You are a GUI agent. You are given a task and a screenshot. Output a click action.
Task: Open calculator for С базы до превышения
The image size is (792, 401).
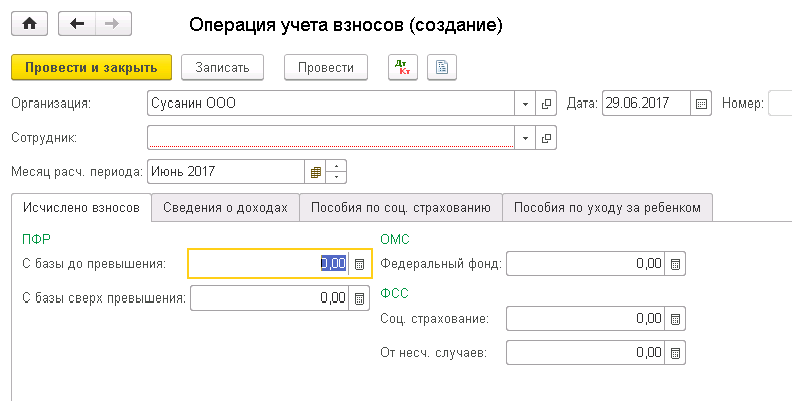click(360, 264)
